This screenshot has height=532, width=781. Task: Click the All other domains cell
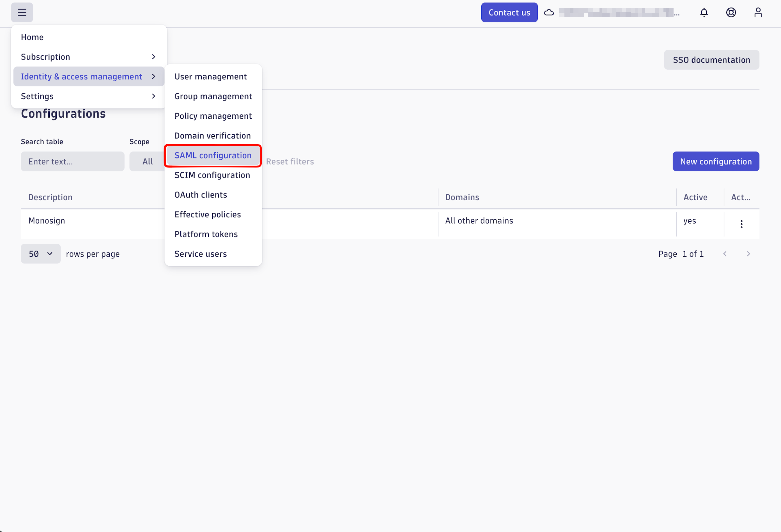pos(479,221)
